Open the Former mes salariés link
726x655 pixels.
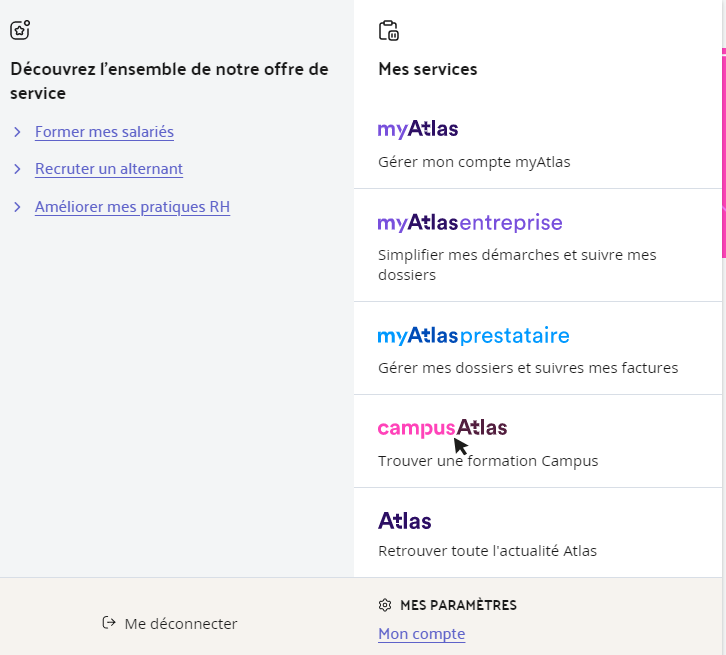coord(104,132)
